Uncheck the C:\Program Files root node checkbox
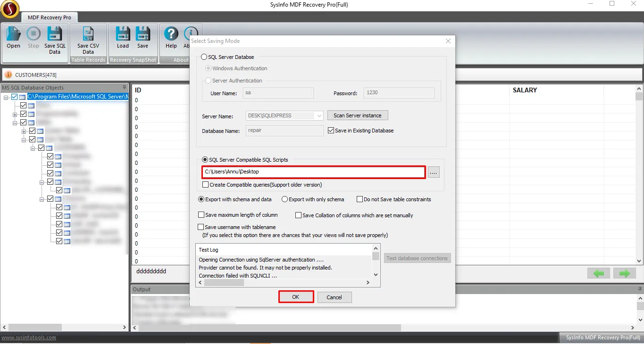 pyautogui.click(x=14, y=97)
